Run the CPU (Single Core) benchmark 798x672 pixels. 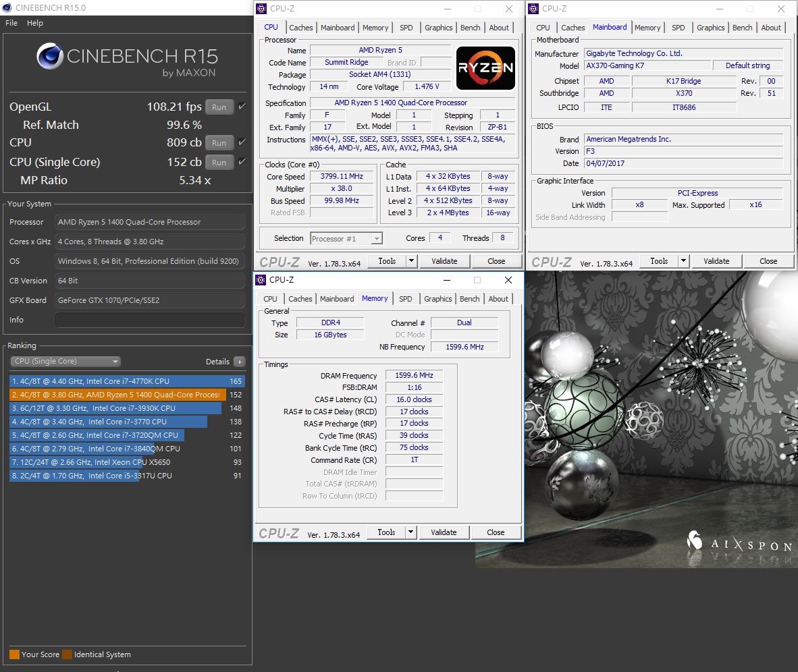click(x=219, y=162)
